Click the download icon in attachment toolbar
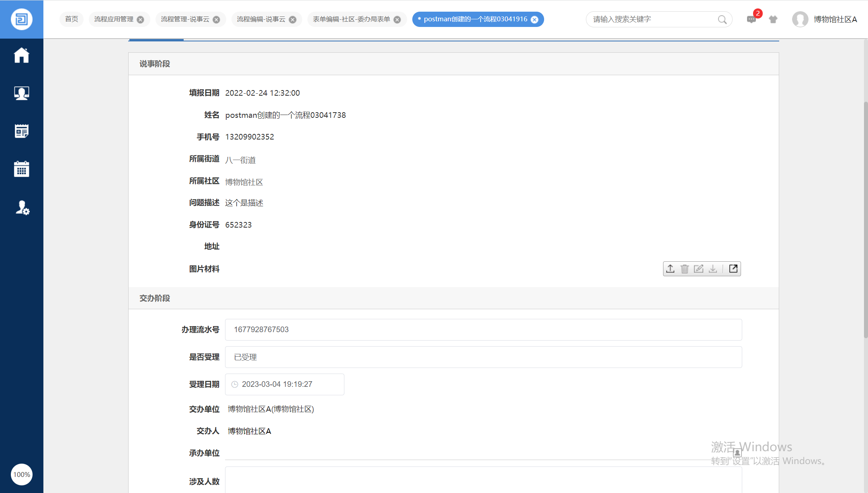This screenshot has width=868, height=493. coord(713,269)
